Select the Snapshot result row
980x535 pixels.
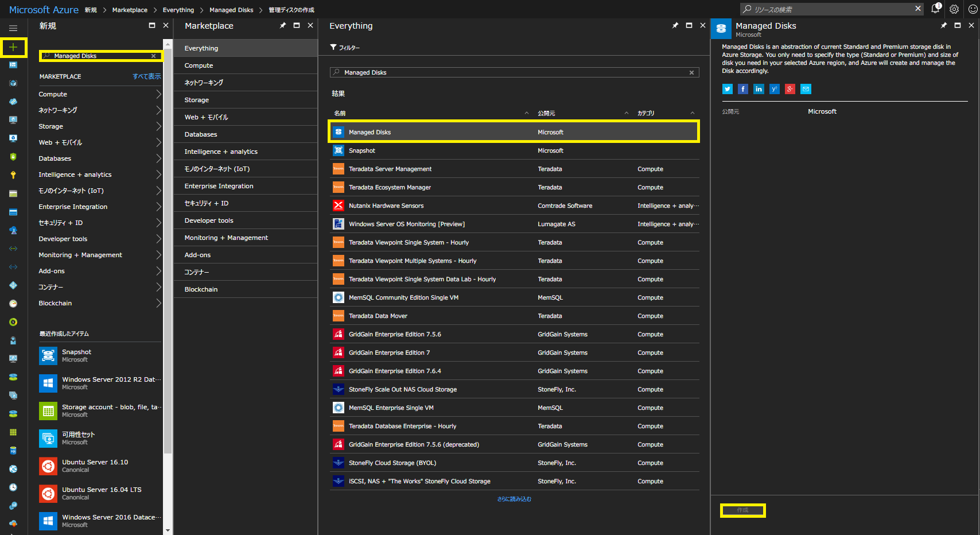[x=514, y=150]
